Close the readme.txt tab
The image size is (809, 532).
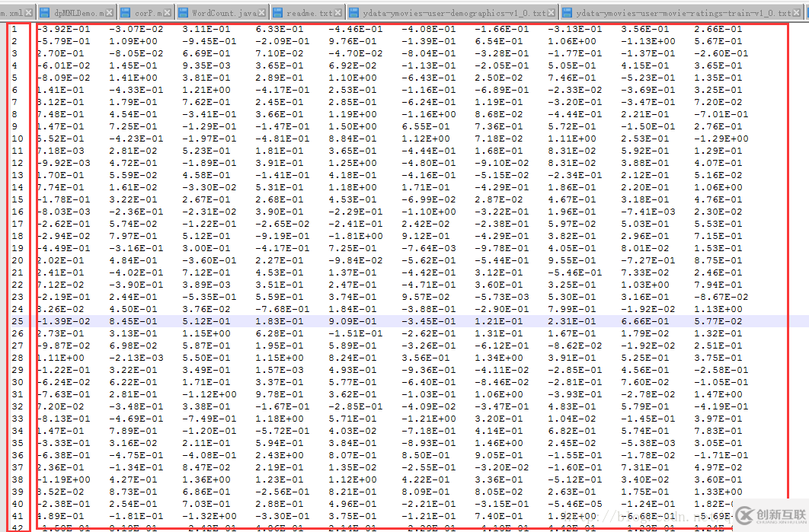coord(338,13)
